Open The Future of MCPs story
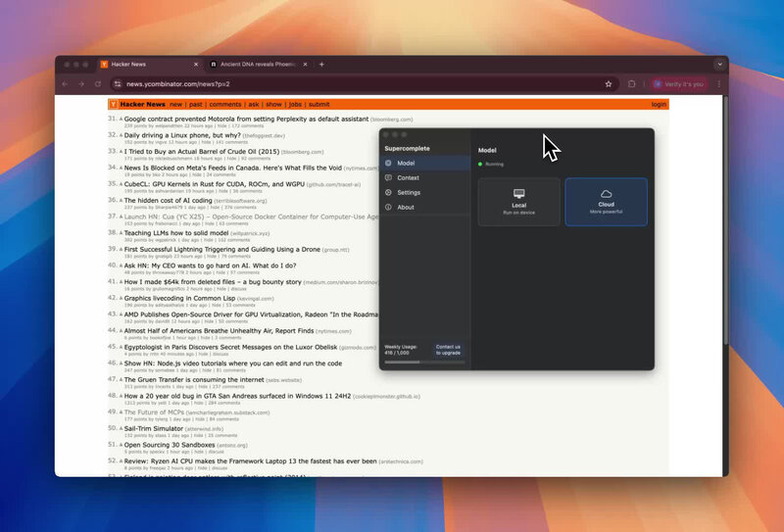Viewport: 784px width, 532px height. coord(154,412)
